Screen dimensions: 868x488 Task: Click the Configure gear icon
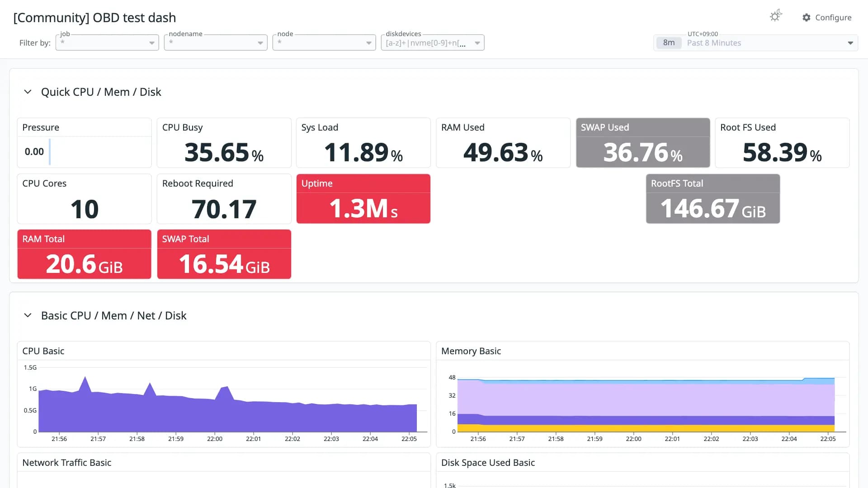point(807,18)
